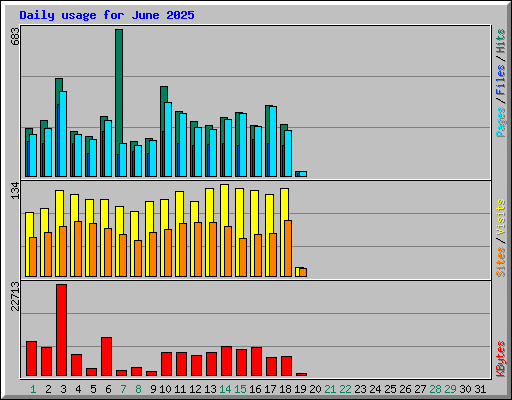Click green weekend day label 29

click(x=450, y=389)
